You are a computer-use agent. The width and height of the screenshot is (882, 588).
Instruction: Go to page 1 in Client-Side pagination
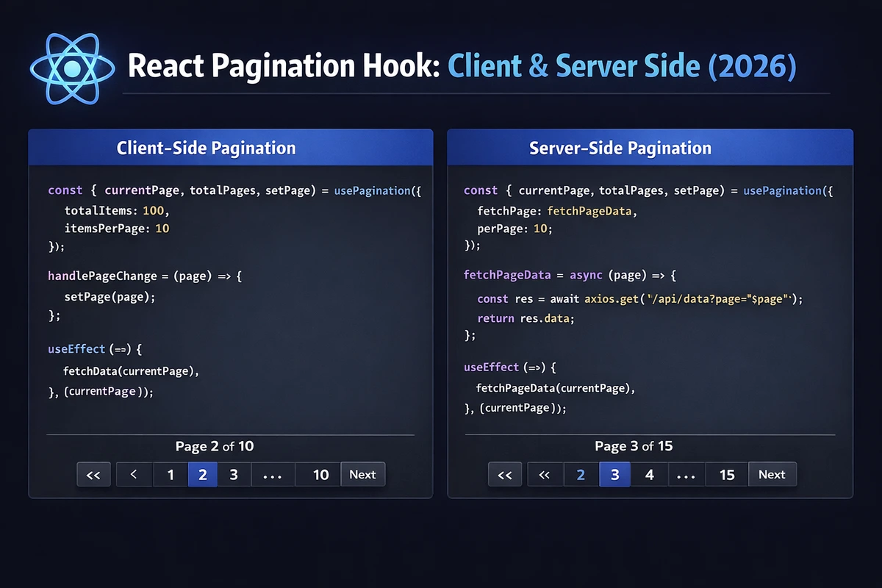[170, 474]
